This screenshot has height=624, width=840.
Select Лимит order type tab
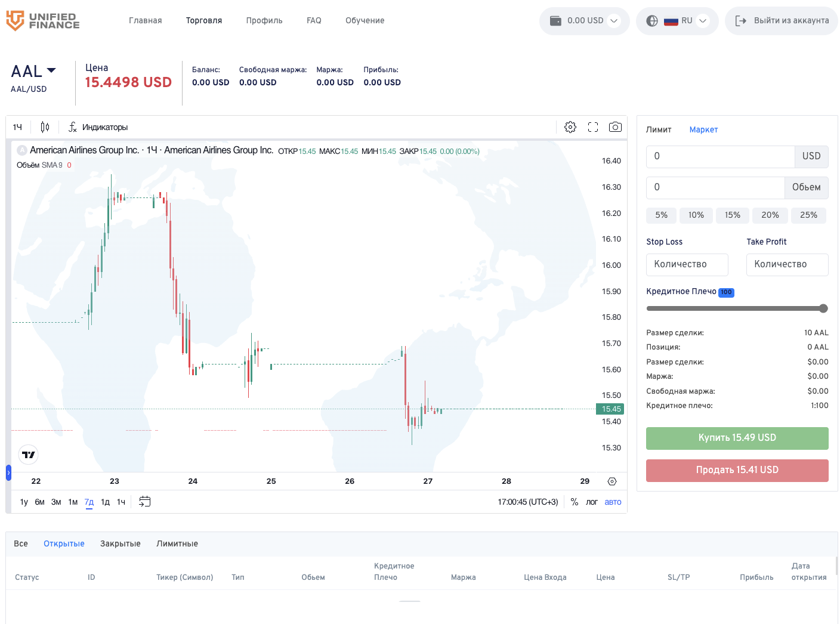click(659, 129)
